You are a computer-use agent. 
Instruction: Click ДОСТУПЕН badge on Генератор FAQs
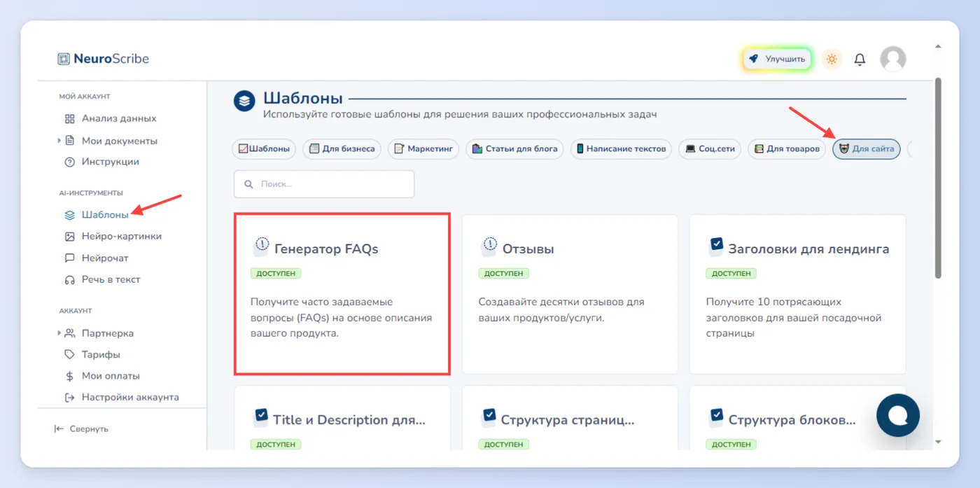click(276, 274)
